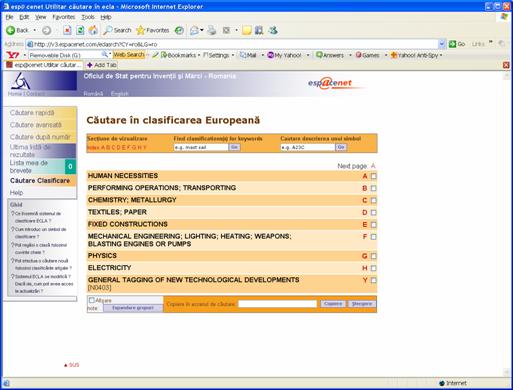This screenshot has width=513, height=390.
Task: Open the Help menu
Action: [x=106, y=17]
